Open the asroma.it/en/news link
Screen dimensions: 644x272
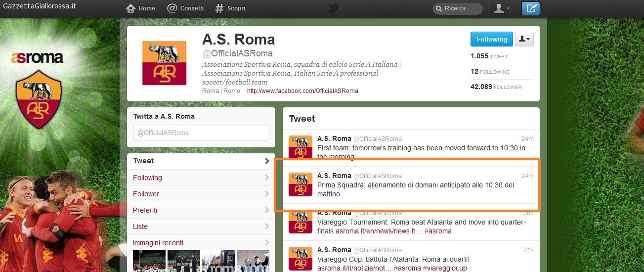[378, 231]
